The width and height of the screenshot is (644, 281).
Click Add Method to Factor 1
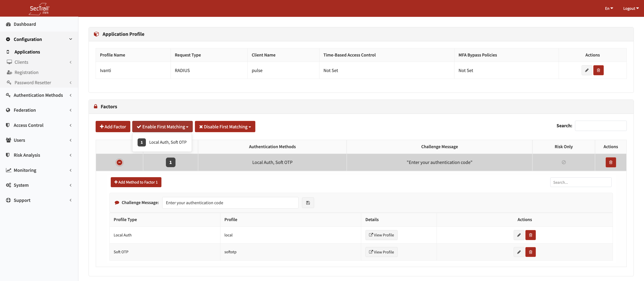136,182
